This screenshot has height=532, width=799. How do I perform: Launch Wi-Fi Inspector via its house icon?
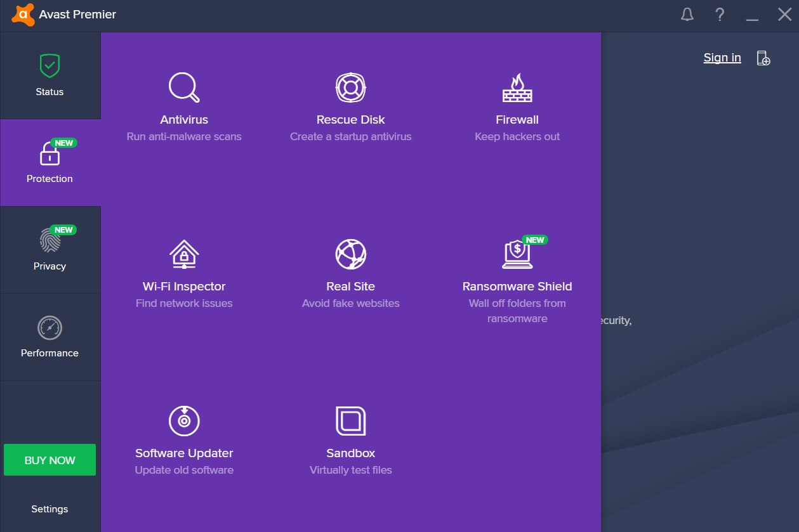184,254
